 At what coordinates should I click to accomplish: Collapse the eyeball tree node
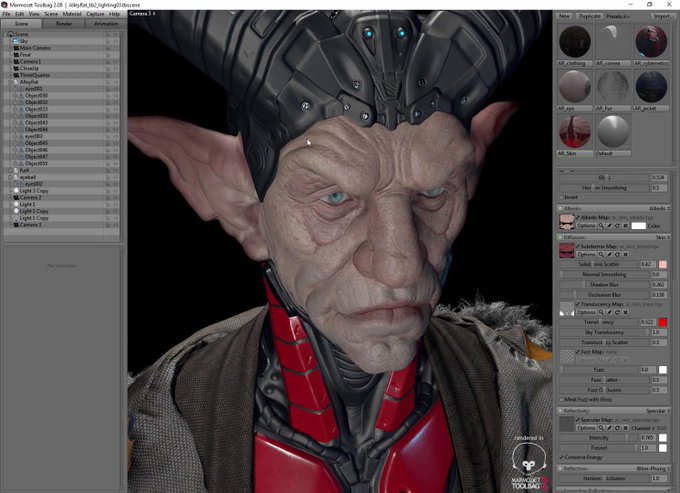click(10, 177)
